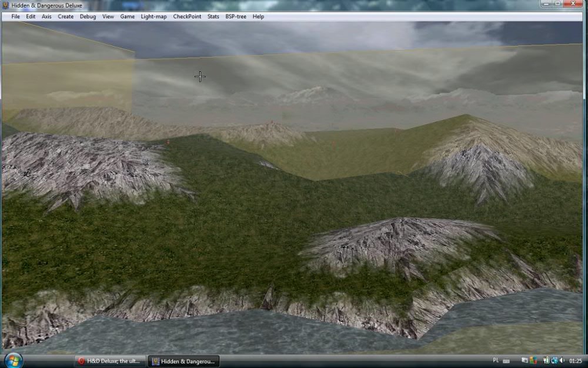Open the network tray icon
The width and height of the screenshot is (588, 368).
pyautogui.click(x=554, y=360)
